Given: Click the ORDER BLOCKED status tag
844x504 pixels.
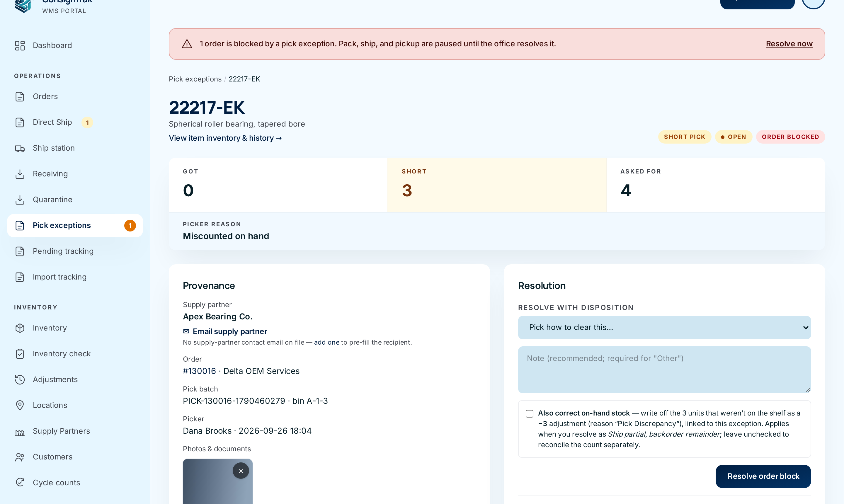Looking at the screenshot, I should point(790,137).
